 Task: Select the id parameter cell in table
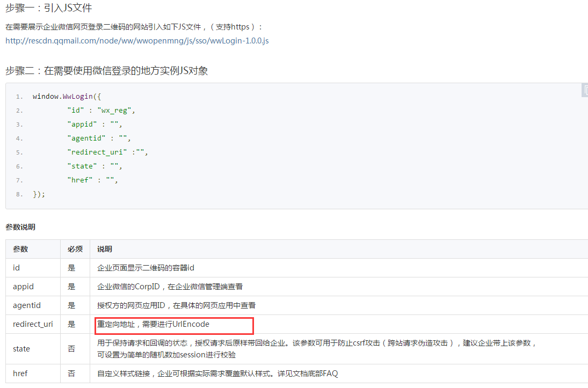point(17,268)
